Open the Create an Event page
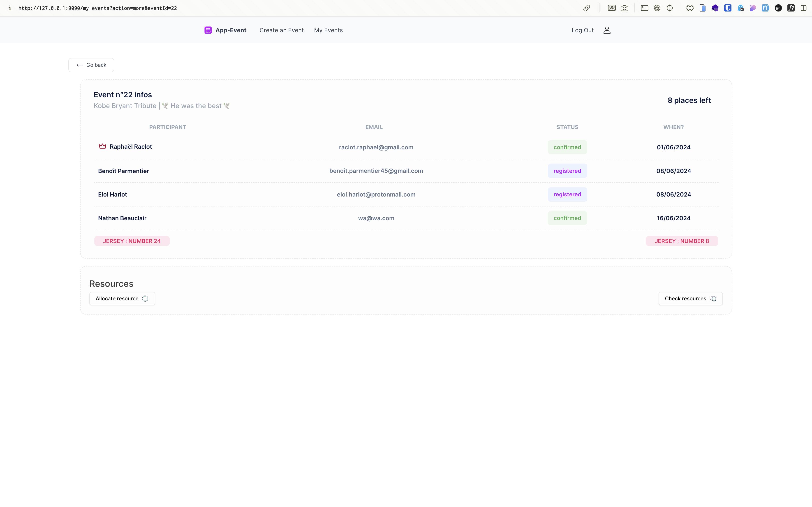This screenshot has height=507, width=812. [281, 30]
